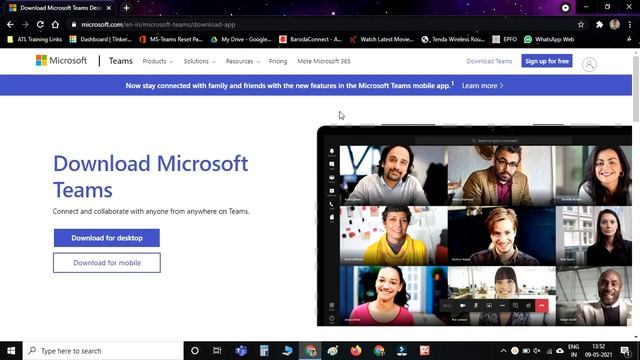Expand the Products menu
Viewport: 640px width, 360px height.
pyautogui.click(x=158, y=61)
